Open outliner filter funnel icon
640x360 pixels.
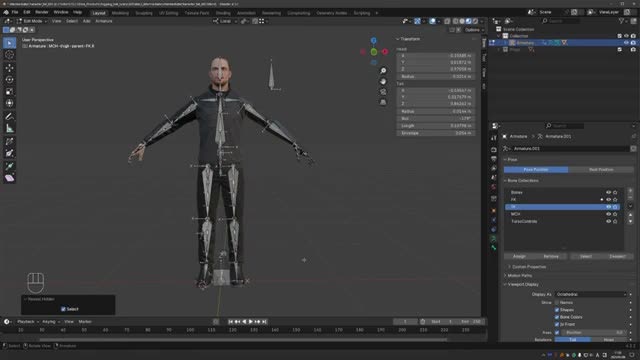(x=622, y=21)
